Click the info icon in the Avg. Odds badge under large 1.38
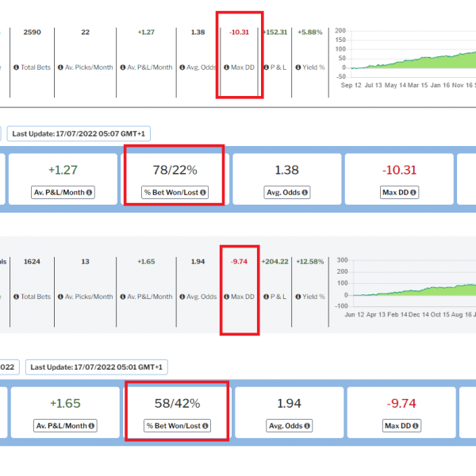 (305, 193)
